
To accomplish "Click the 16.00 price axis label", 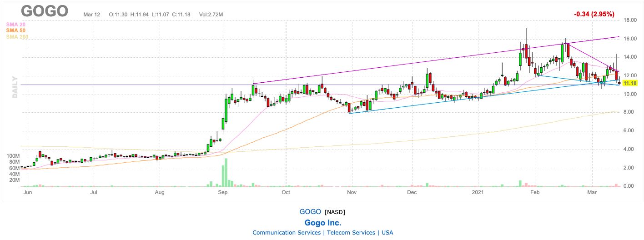I will pyautogui.click(x=630, y=39).
